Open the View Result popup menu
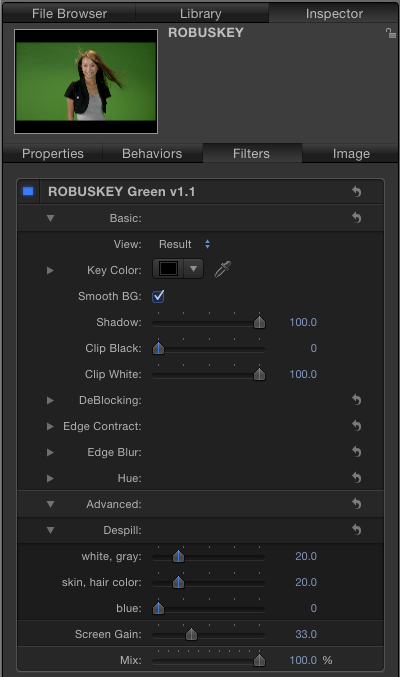Viewport: 400px width, 677px height. (184, 244)
